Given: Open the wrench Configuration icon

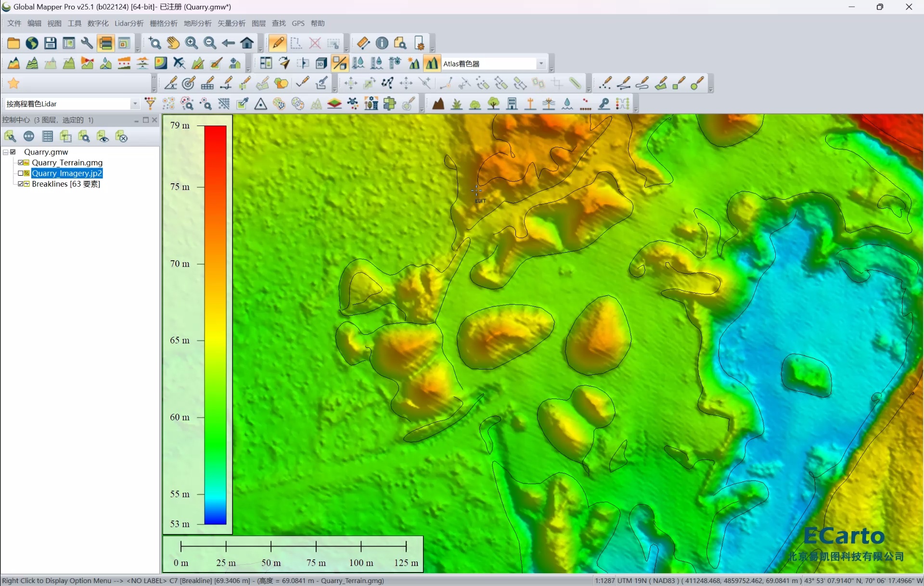Looking at the screenshot, I should (87, 43).
